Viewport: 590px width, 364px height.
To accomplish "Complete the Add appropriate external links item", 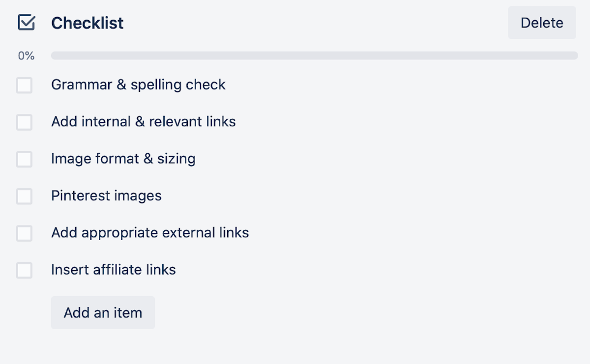I will click(x=24, y=233).
